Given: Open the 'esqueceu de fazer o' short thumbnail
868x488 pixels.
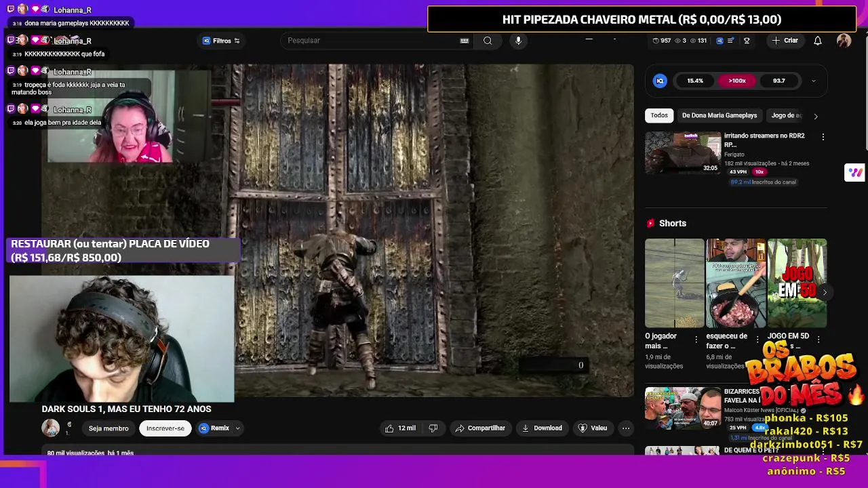Looking at the screenshot, I should (736, 283).
